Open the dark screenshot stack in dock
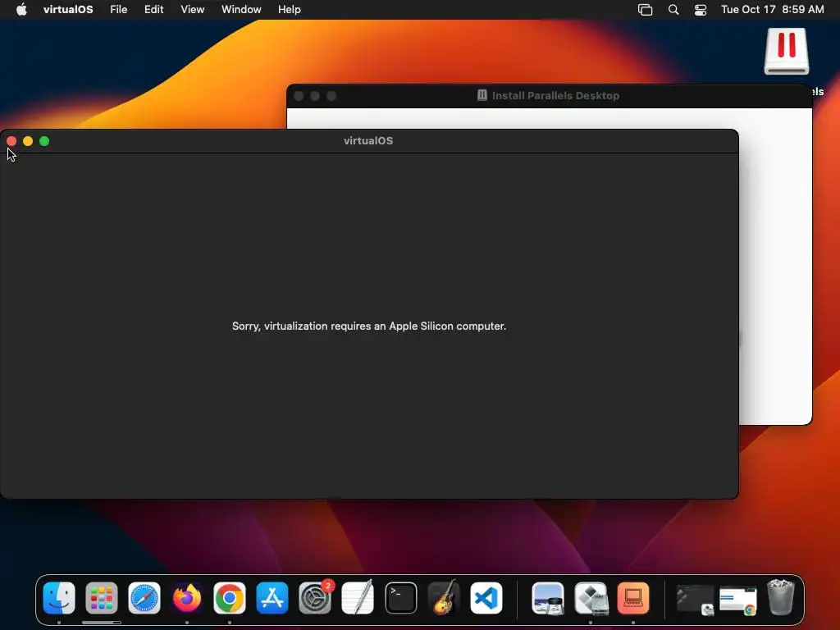840x630 pixels. pyautogui.click(x=696, y=600)
